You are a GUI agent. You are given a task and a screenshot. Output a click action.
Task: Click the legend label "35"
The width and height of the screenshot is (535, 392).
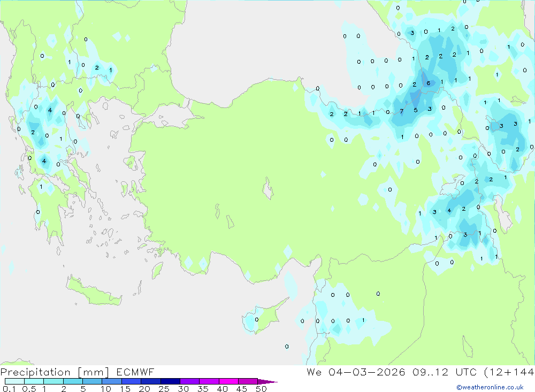[203, 389]
